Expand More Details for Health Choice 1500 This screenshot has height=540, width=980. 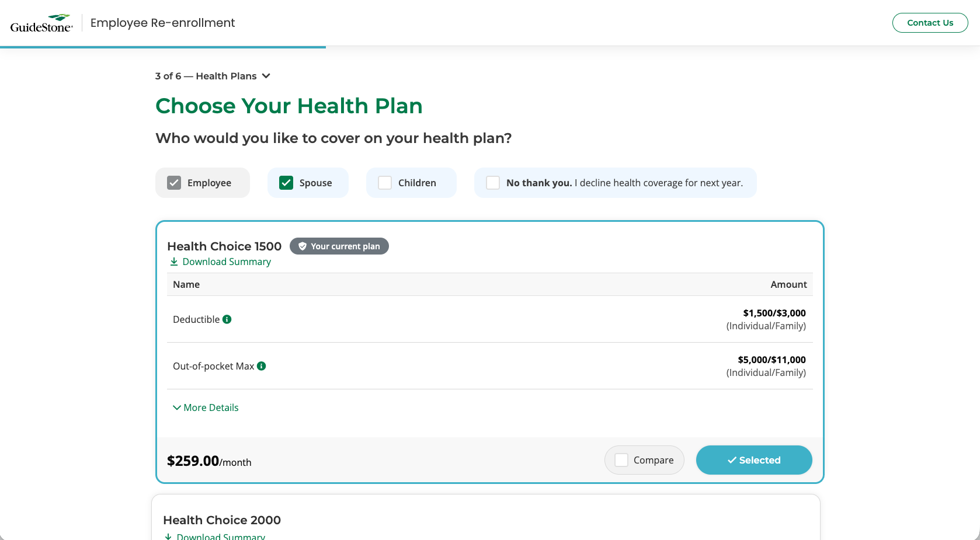206,407
